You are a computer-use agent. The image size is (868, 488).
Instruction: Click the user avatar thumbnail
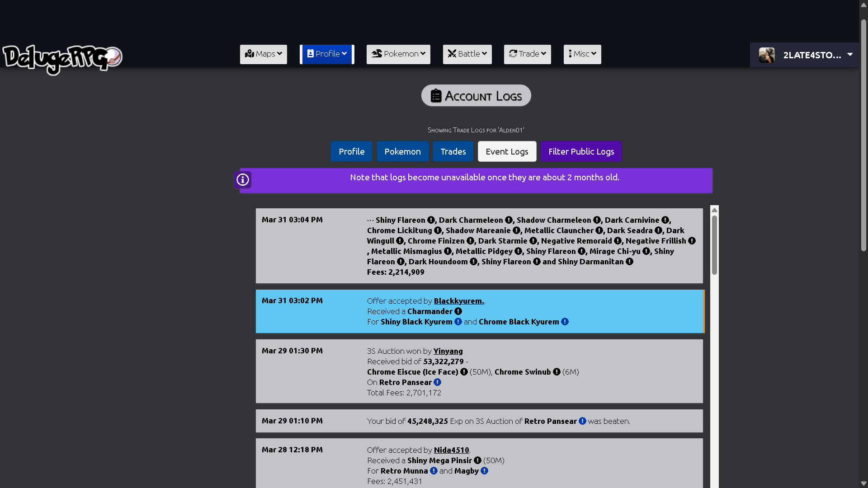coord(767,55)
